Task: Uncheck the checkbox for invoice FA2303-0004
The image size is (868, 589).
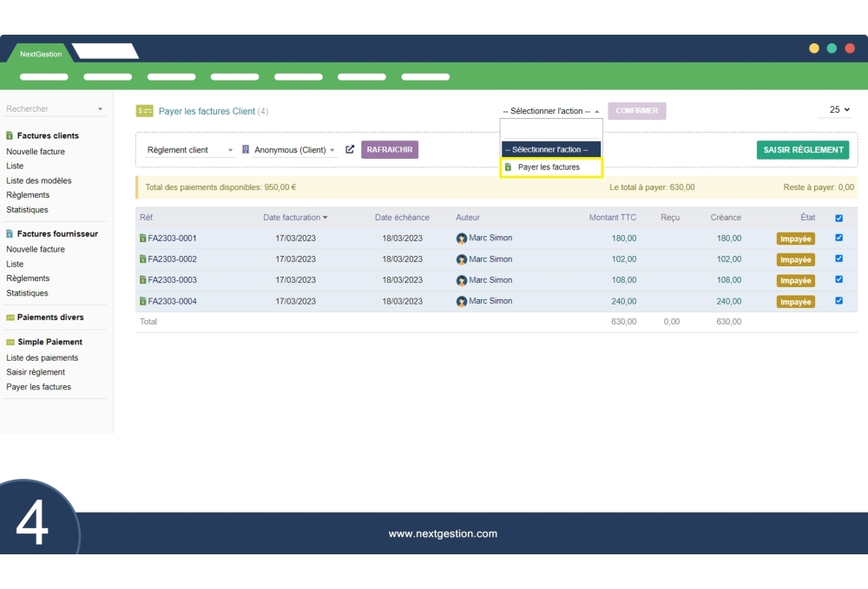Action: [x=838, y=301]
